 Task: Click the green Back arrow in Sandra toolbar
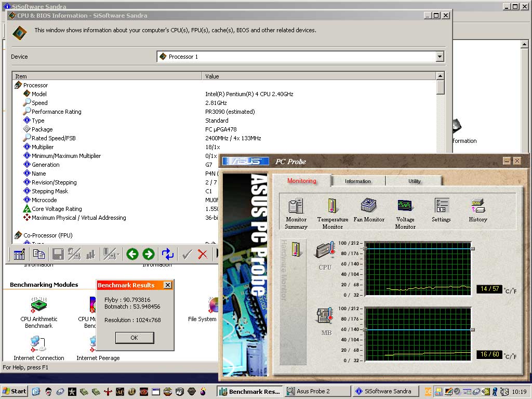[x=132, y=254]
